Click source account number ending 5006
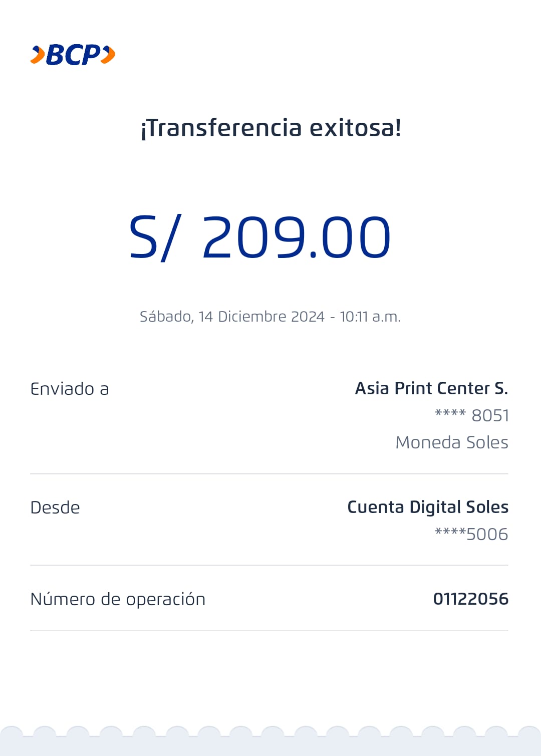Viewport: 541px width, 756px height. click(x=471, y=534)
